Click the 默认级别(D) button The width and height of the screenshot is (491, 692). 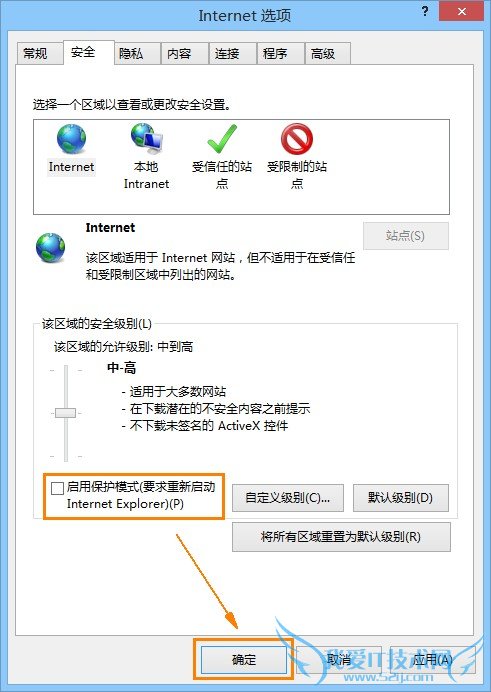(x=401, y=498)
